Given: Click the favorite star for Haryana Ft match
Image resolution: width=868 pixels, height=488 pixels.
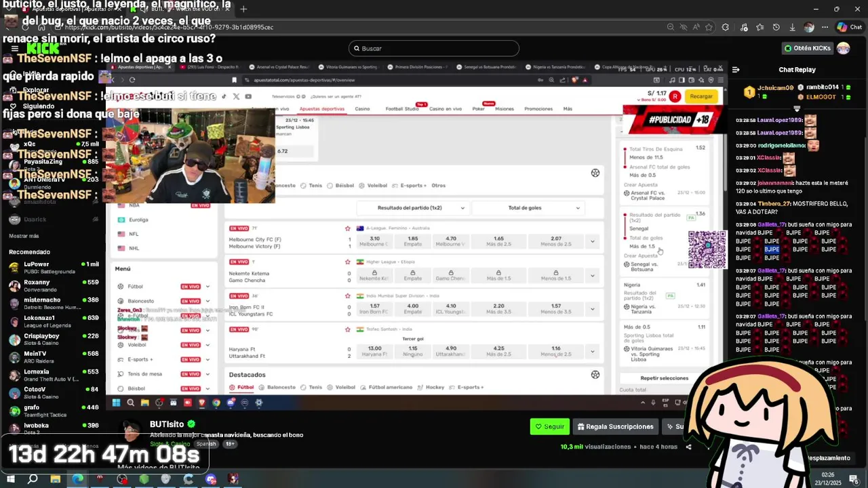Looking at the screenshot, I should 348,329.
